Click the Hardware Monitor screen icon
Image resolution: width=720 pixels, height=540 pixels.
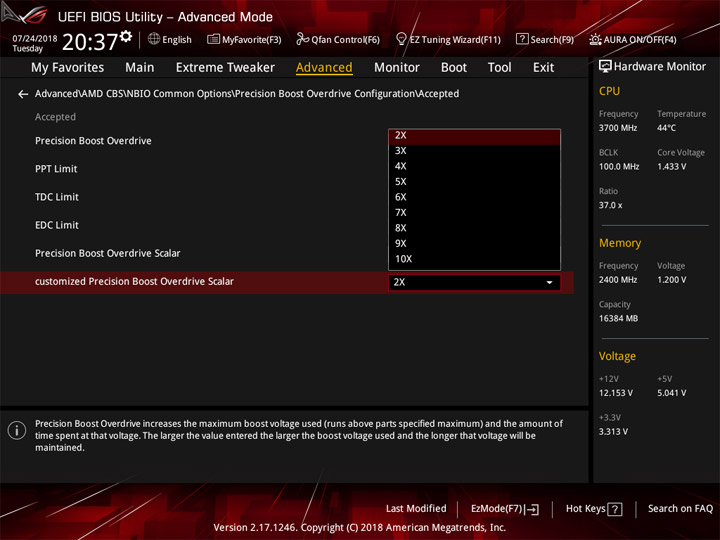click(605, 66)
